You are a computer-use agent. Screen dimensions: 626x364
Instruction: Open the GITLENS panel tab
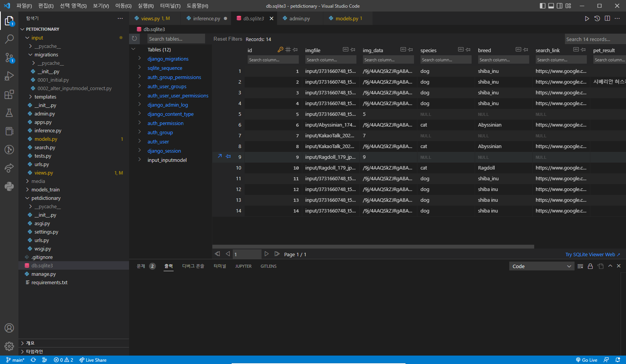coord(268,266)
